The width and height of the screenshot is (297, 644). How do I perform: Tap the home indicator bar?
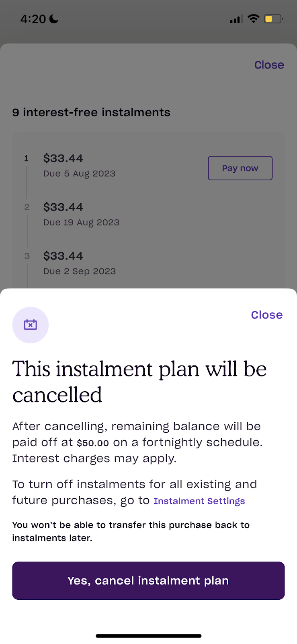tap(148, 636)
